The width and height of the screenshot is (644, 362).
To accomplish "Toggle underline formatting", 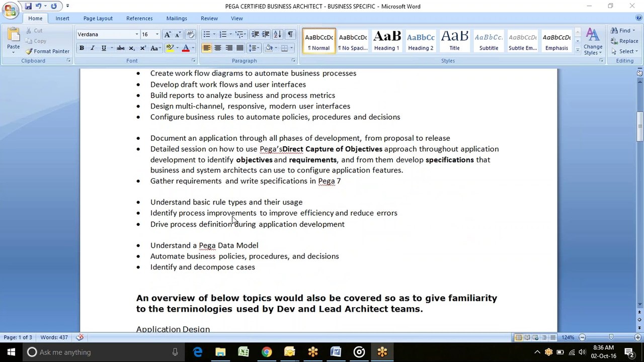I will point(104,48).
